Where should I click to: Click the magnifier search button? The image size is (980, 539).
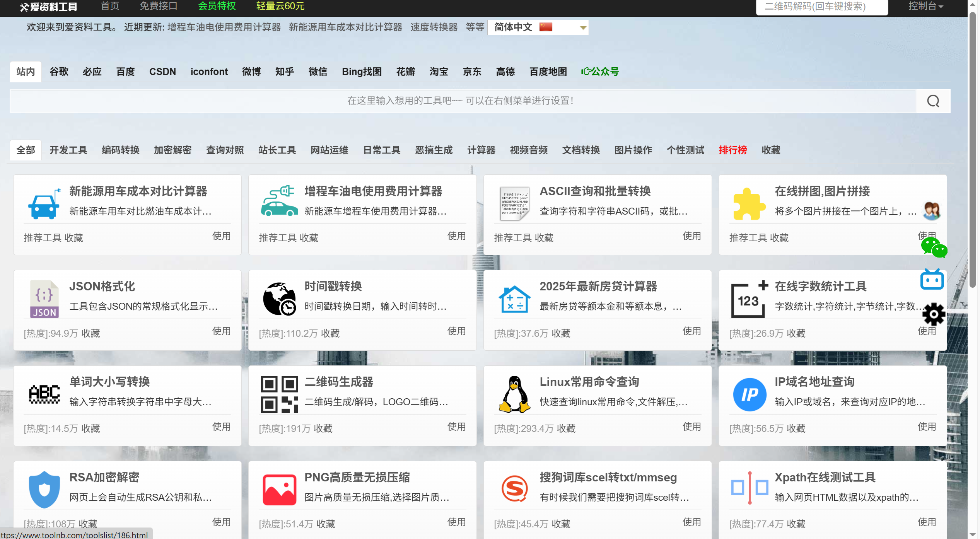pyautogui.click(x=933, y=101)
